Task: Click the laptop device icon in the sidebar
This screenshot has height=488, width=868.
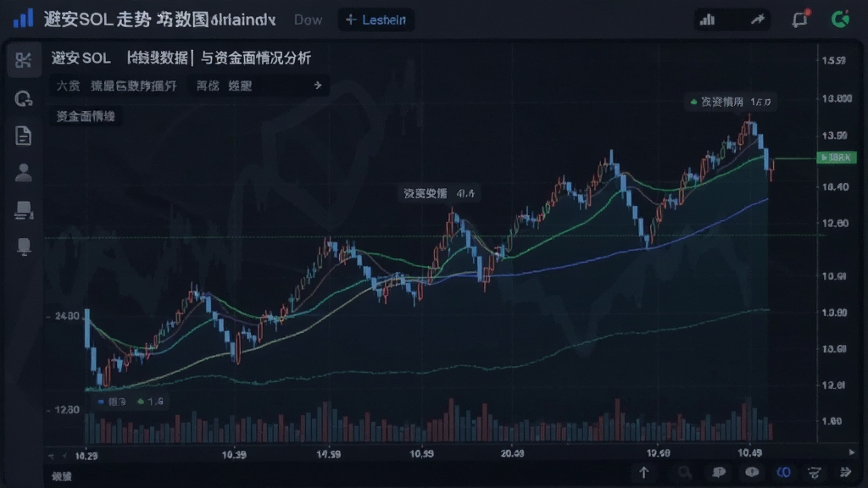Action: [23, 210]
